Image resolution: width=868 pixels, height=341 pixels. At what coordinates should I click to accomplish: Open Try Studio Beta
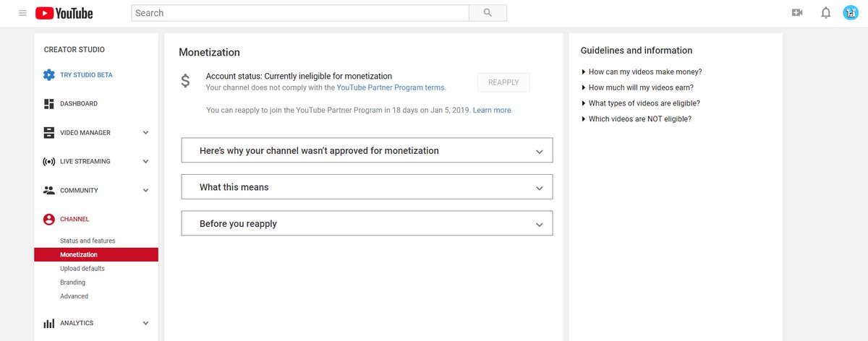(86, 75)
